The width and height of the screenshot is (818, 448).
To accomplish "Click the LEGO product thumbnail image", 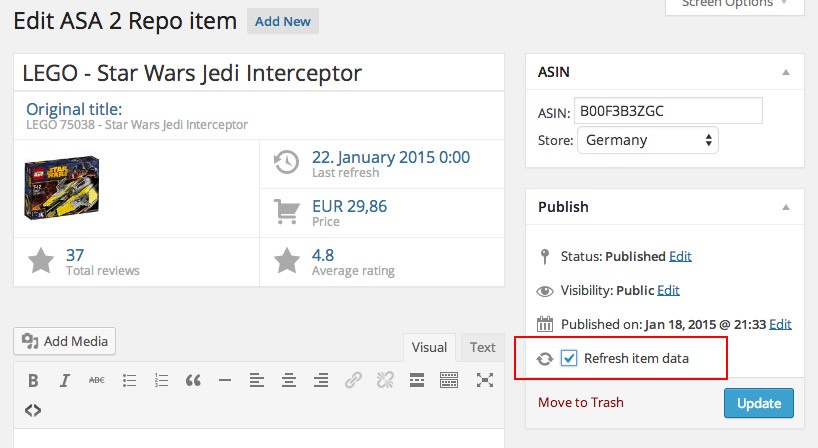I will click(61, 187).
